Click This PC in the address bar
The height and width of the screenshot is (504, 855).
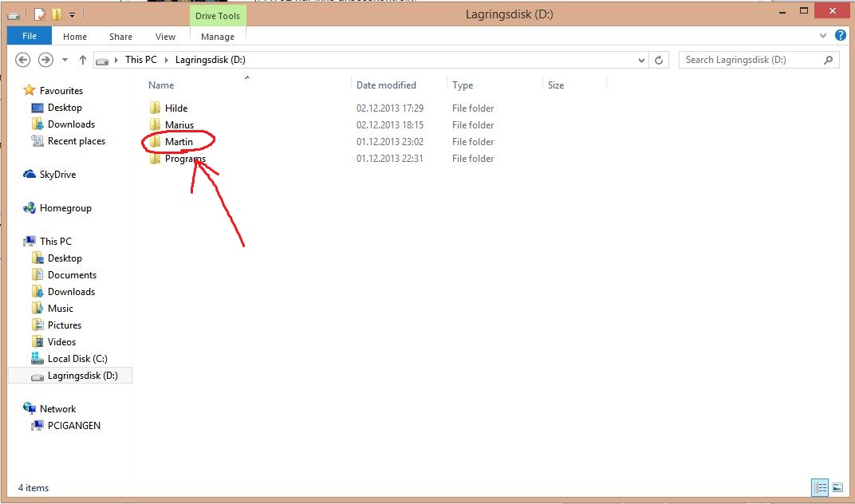pyautogui.click(x=140, y=60)
